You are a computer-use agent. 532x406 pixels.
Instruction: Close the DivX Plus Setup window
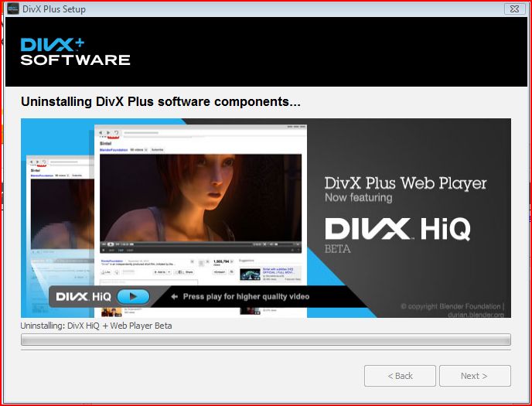(x=514, y=9)
